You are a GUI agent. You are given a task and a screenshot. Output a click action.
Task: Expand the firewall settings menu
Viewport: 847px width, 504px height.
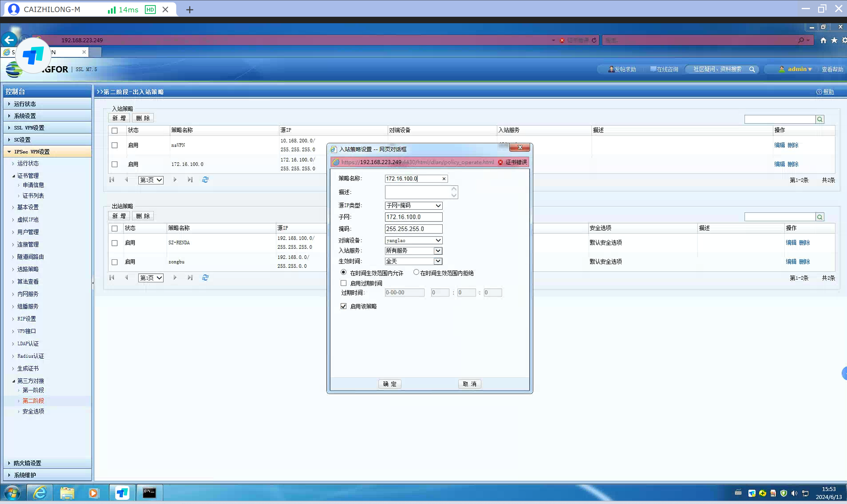[27, 463]
